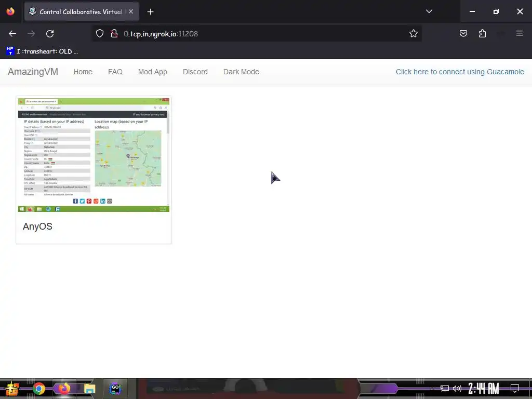Image resolution: width=532 pixels, height=399 pixels.
Task: Open the Mod App nav item
Action: point(153,72)
